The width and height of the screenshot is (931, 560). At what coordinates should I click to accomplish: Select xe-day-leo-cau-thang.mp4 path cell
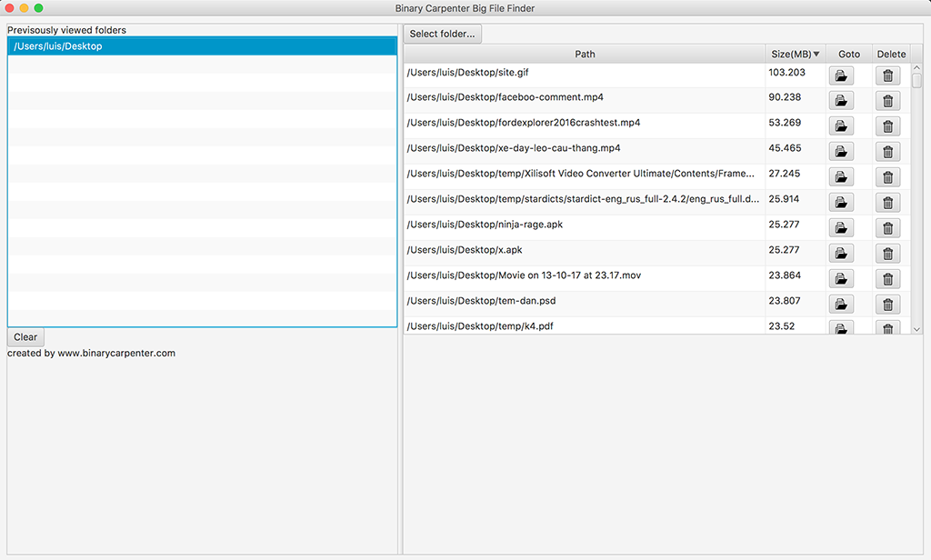pos(585,152)
